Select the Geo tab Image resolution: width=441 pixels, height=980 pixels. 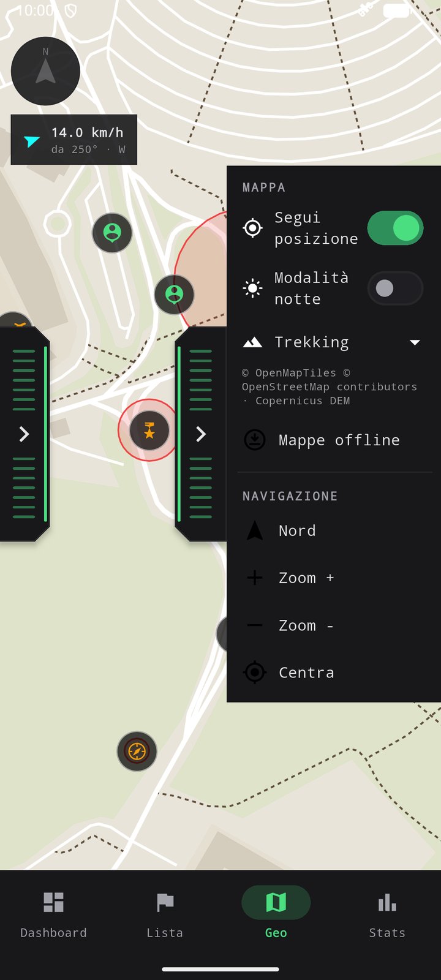click(x=276, y=916)
